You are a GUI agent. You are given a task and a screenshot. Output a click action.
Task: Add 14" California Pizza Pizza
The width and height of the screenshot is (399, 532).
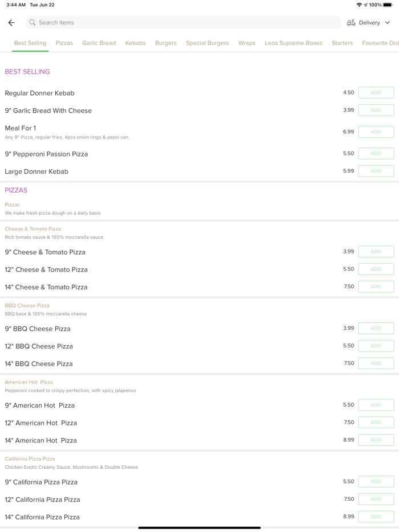click(x=376, y=517)
